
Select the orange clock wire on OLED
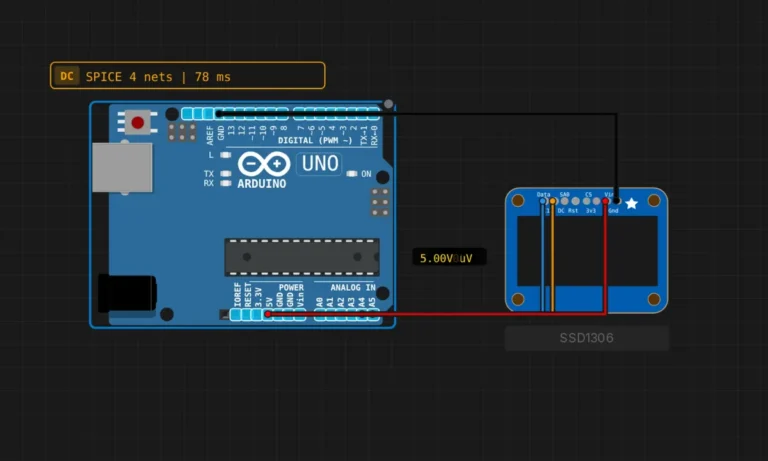point(553,255)
